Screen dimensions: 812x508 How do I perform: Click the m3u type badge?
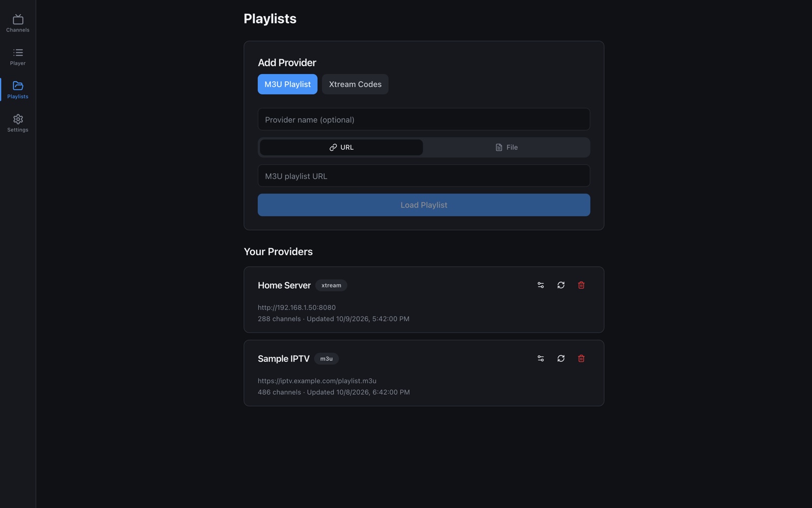[x=326, y=359]
